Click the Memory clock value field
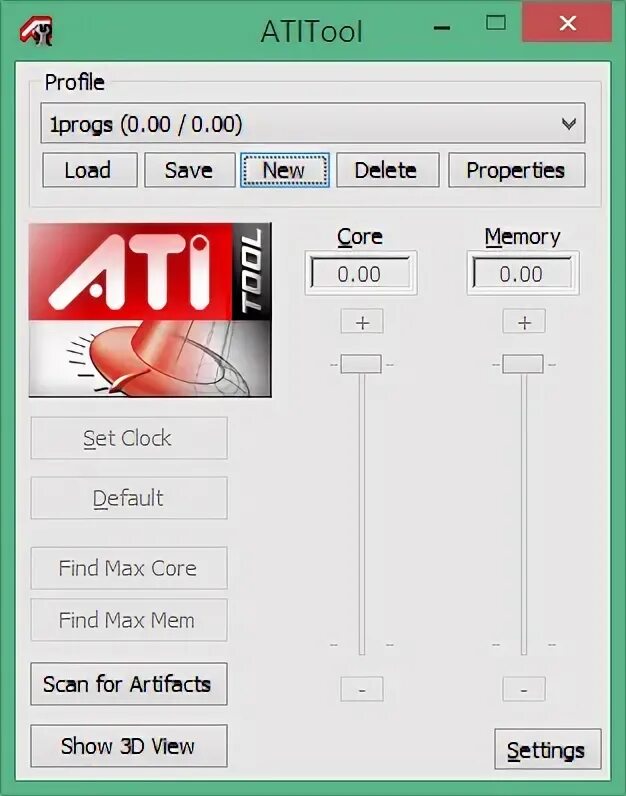The height and width of the screenshot is (796, 626). [522, 274]
